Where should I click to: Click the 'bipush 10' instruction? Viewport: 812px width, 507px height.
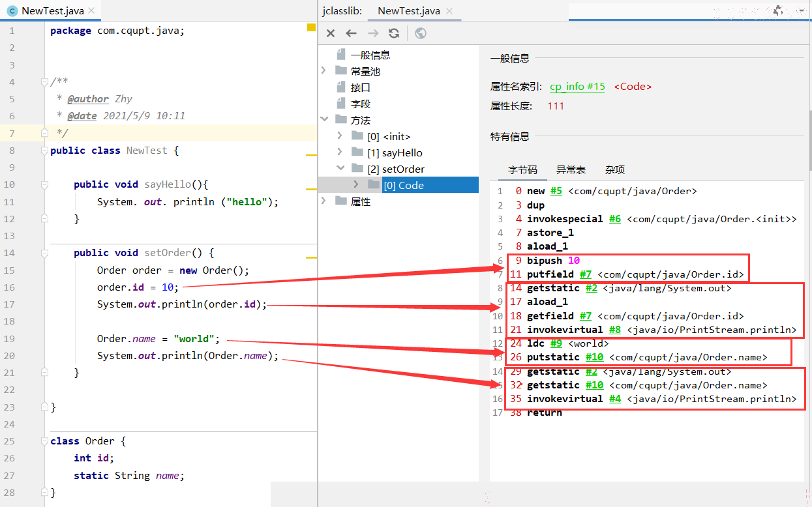coord(554,261)
